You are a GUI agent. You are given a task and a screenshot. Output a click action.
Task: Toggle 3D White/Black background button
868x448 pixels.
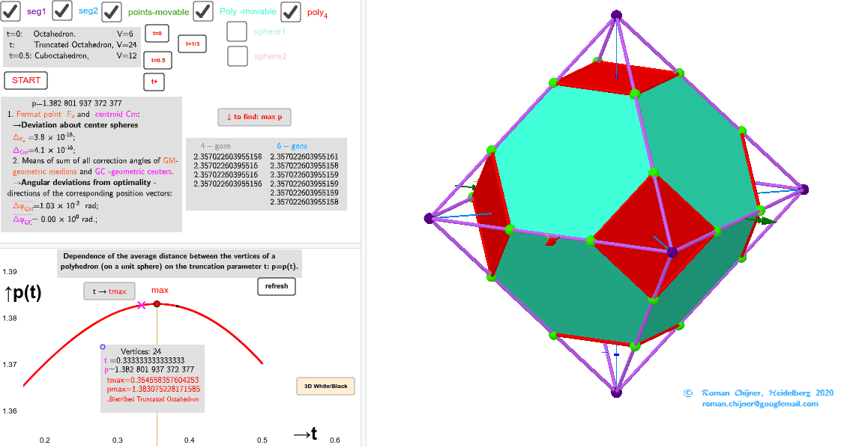325,387
